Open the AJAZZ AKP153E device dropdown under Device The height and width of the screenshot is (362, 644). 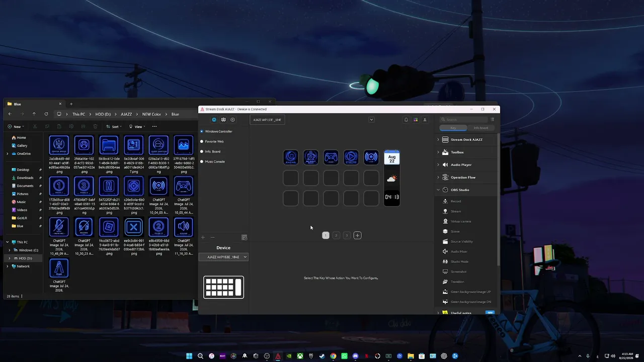point(223,257)
